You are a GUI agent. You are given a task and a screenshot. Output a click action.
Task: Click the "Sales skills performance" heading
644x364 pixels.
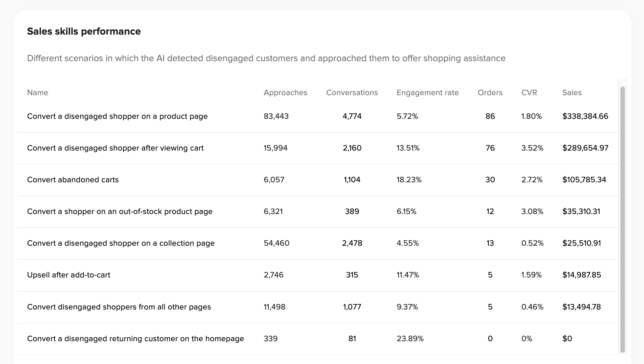(x=84, y=31)
